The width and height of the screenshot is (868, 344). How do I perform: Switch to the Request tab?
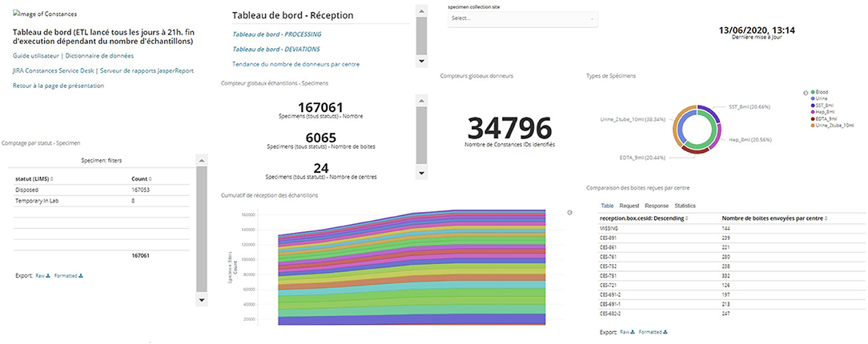pos(629,205)
